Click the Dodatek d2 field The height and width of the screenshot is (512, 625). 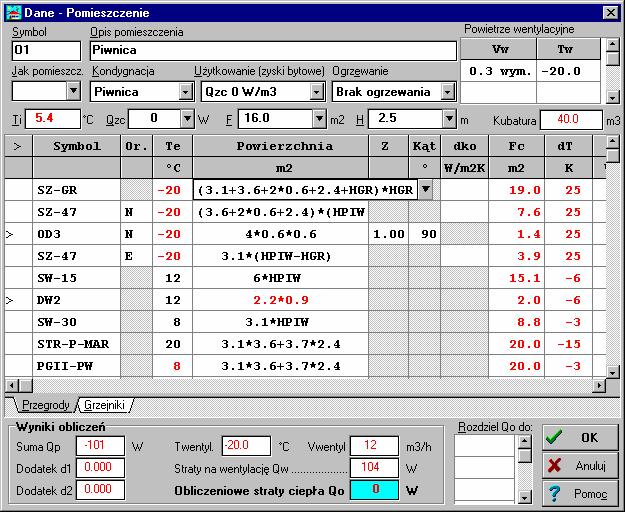(x=100, y=490)
